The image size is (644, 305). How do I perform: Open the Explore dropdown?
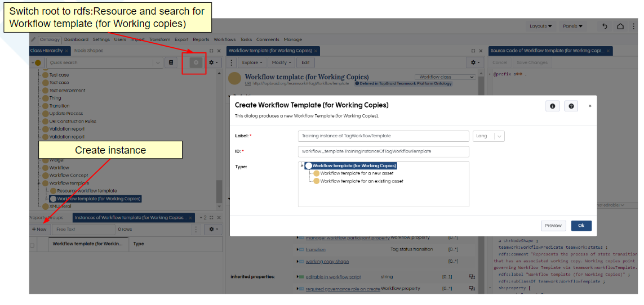pyautogui.click(x=252, y=62)
